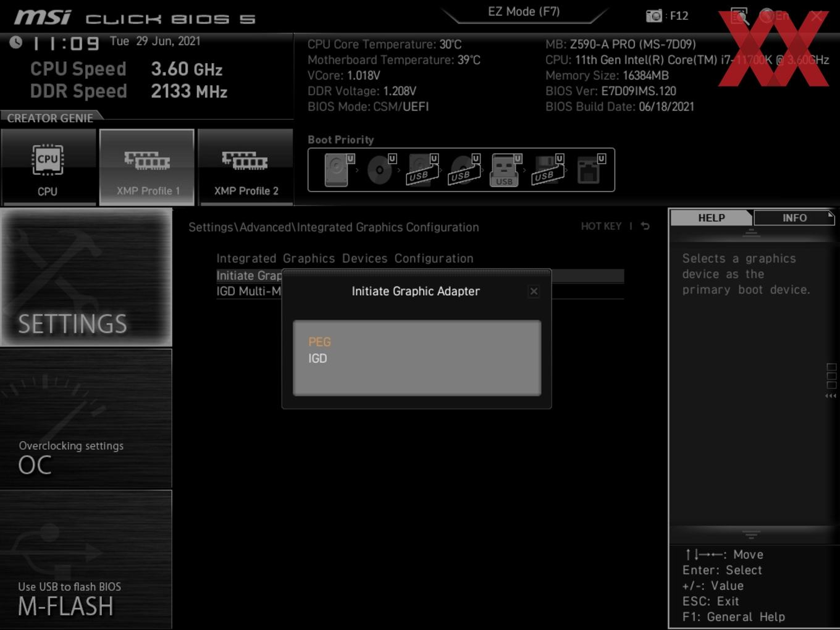The width and height of the screenshot is (840, 630).
Task: Click the bottom scroll handle of help panel
Action: pos(751,534)
